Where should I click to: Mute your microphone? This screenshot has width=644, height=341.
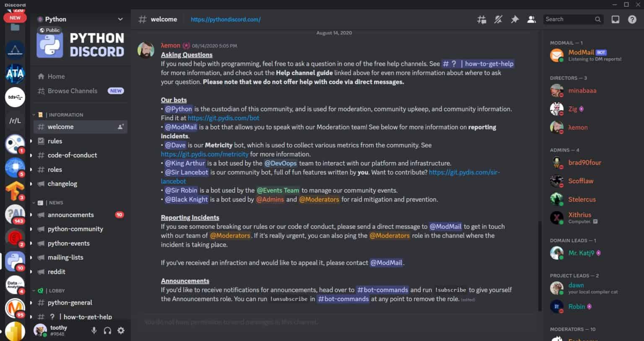pos(94,331)
